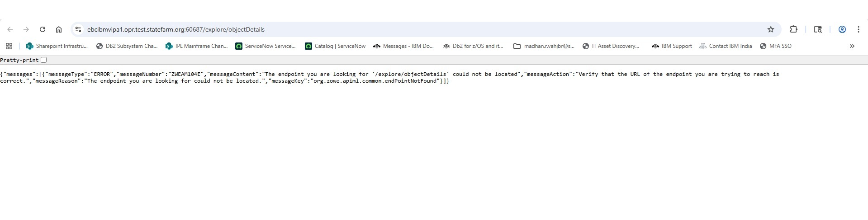Viewport: 868px width, 220px height.
Task: Open DB2 Subsystem Changes bookmark
Action: 127,46
